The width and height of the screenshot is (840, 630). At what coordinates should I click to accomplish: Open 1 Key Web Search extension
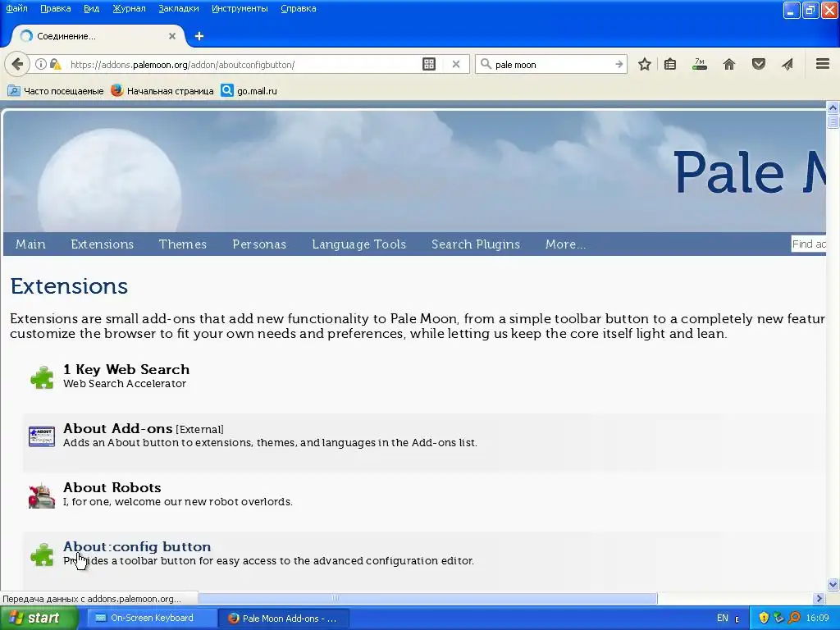click(x=126, y=370)
